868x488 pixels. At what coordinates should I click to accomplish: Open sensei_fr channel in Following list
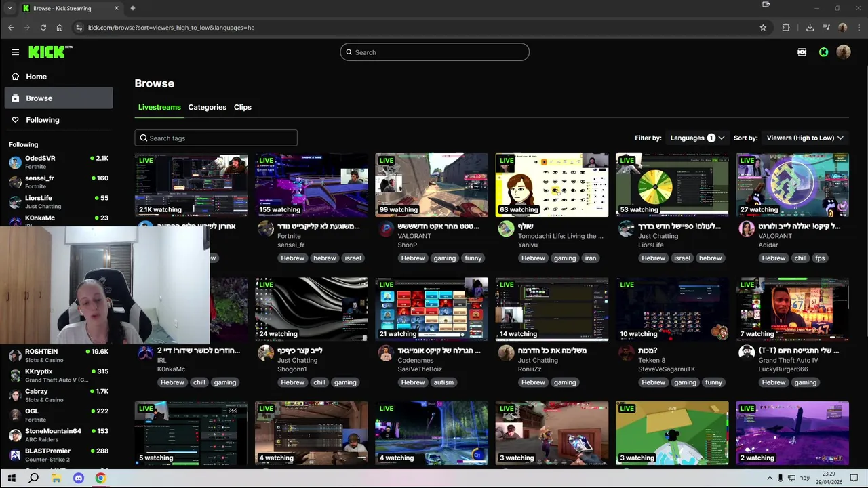point(58,182)
